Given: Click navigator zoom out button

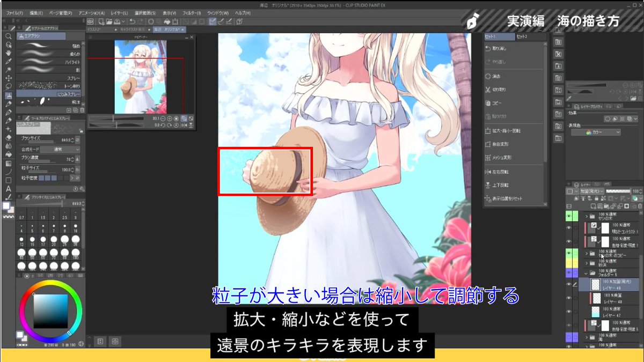Looking at the screenshot, I should click(162, 119).
